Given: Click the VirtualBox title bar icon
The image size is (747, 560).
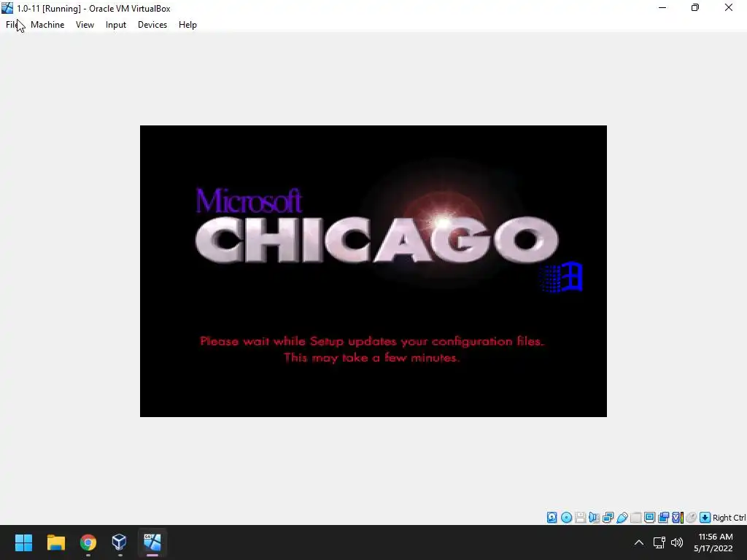Looking at the screenshot, I should pos(7,8).
